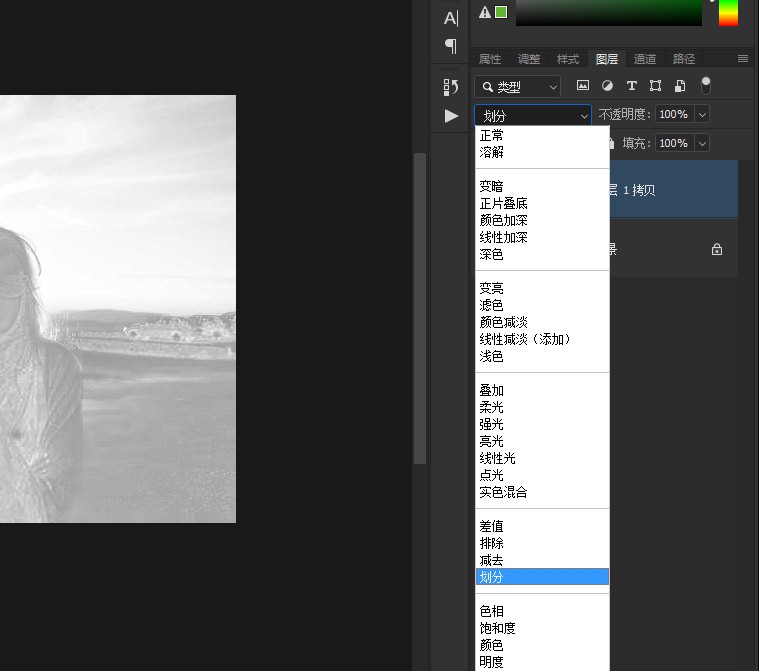Expand the fill 100% dropdown arrow

click(702, 144)
